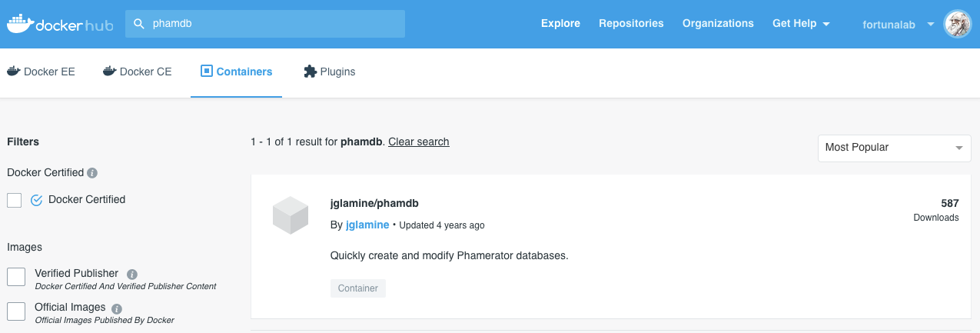Click the info icon beside Docker Certified heading
The image size is (980, 333).
92,173
